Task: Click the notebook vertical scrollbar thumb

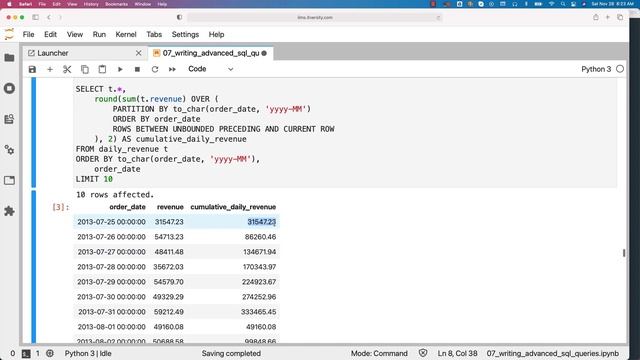Action: point(624,253)
